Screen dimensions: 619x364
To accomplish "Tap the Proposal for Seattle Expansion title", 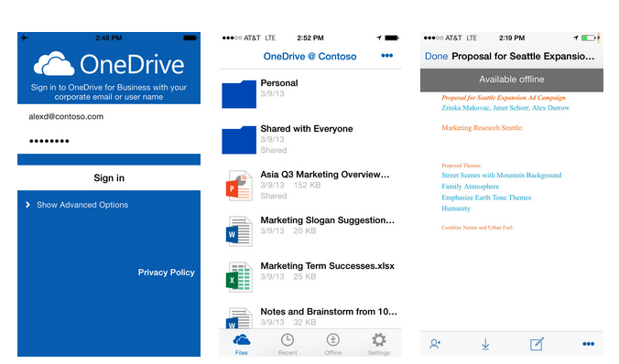I will (x=523, y=56).
